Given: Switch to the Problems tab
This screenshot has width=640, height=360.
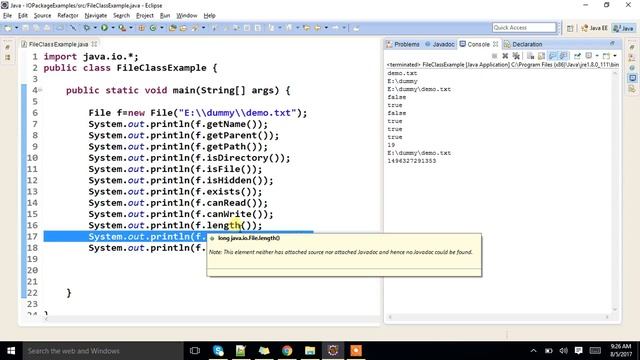Looking at the screenshot, I should (403, 44).
